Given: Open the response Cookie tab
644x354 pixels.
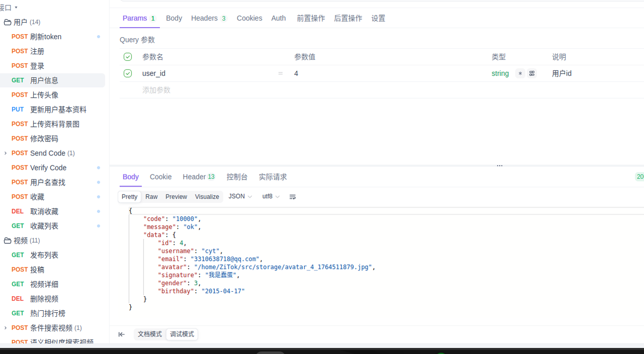Looking at the screenshot, I should coord(160,177).
